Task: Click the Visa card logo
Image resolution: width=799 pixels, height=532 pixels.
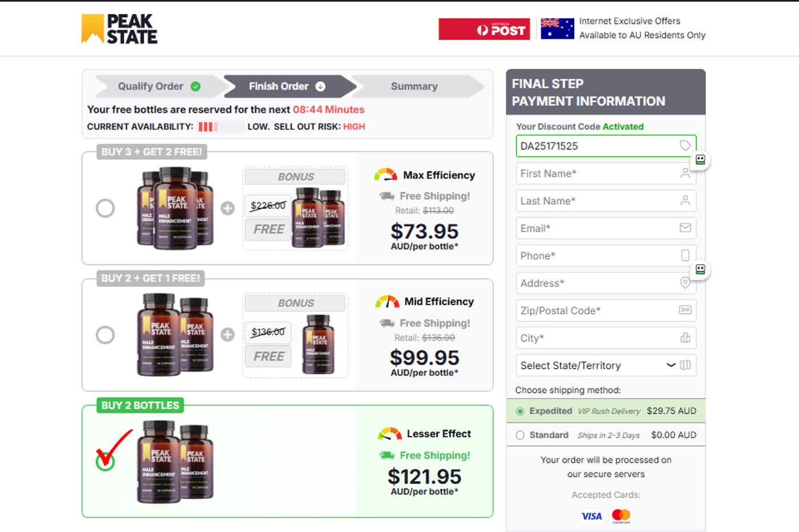Action: click(x=591, y=516)
